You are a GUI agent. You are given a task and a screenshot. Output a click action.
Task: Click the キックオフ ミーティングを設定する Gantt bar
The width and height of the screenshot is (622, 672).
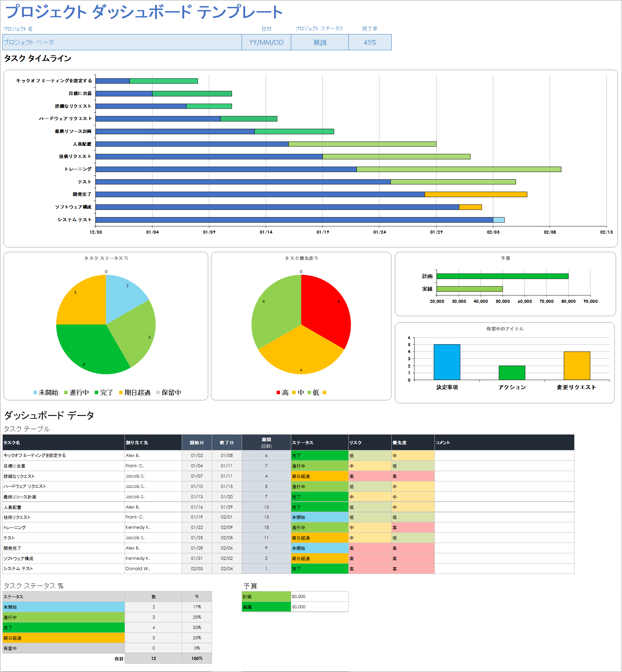coord(147,81)
